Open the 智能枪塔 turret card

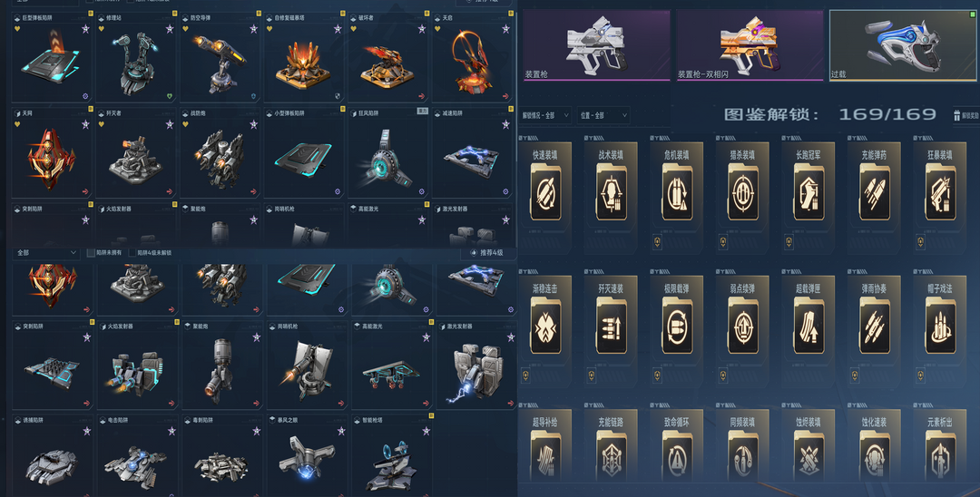[x=392, y=456]
